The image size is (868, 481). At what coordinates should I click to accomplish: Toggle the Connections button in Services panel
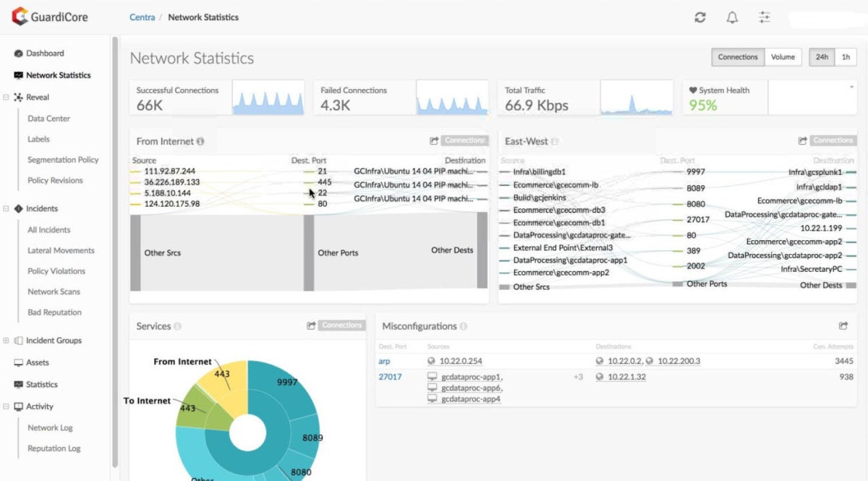pos(341,326)
